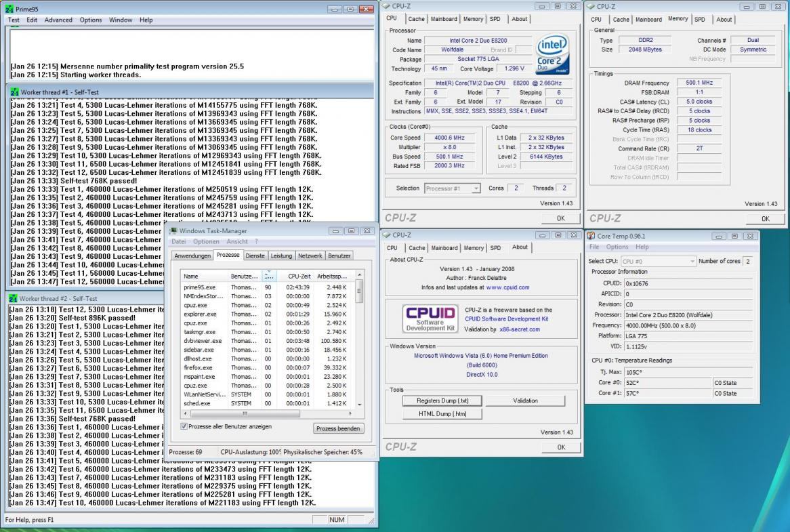Click CPU-Z icon in About window title

(x=386, y=234)
